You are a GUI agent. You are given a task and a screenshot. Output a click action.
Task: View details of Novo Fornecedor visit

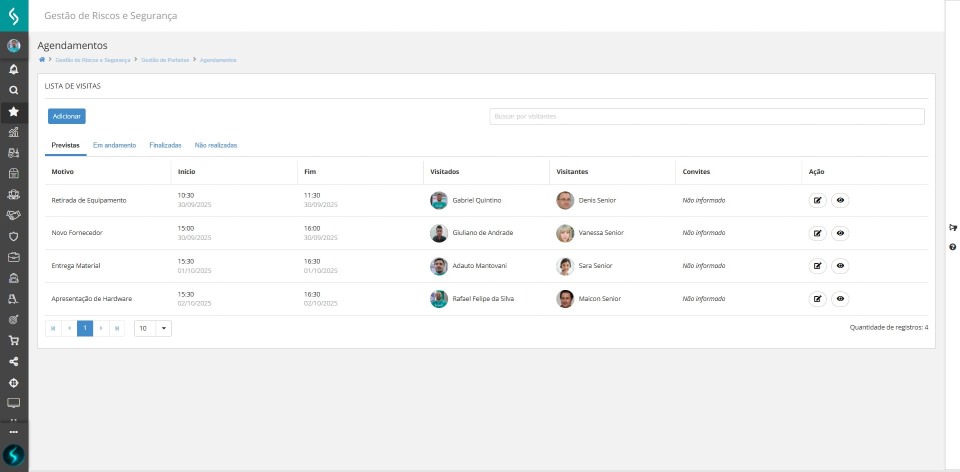[840, 233]
